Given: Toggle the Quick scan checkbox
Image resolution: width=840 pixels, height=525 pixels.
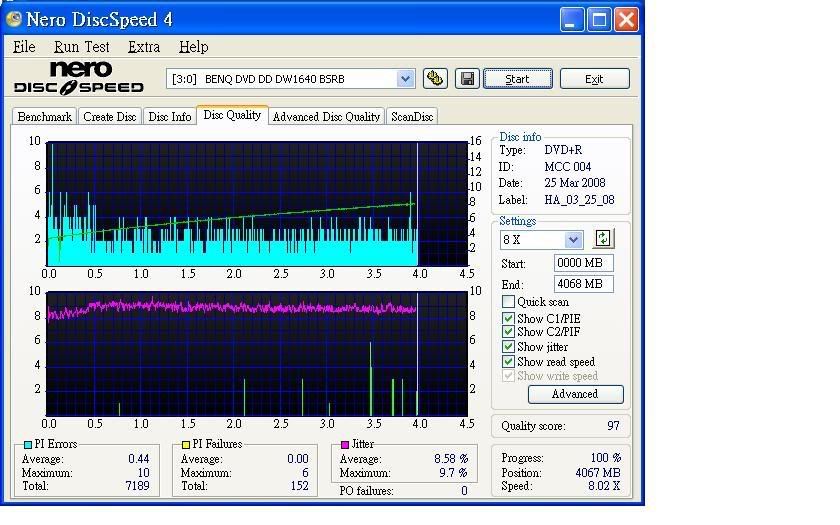Looking at the screenshot, I should (x=508, y=302).
